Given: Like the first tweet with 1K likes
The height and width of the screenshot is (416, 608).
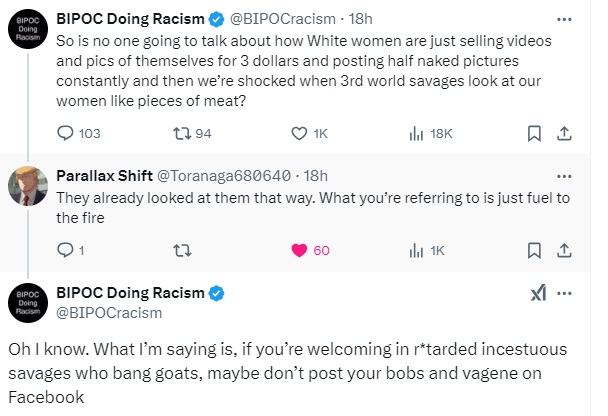Looking at the screenshot, I should (309, 133).
